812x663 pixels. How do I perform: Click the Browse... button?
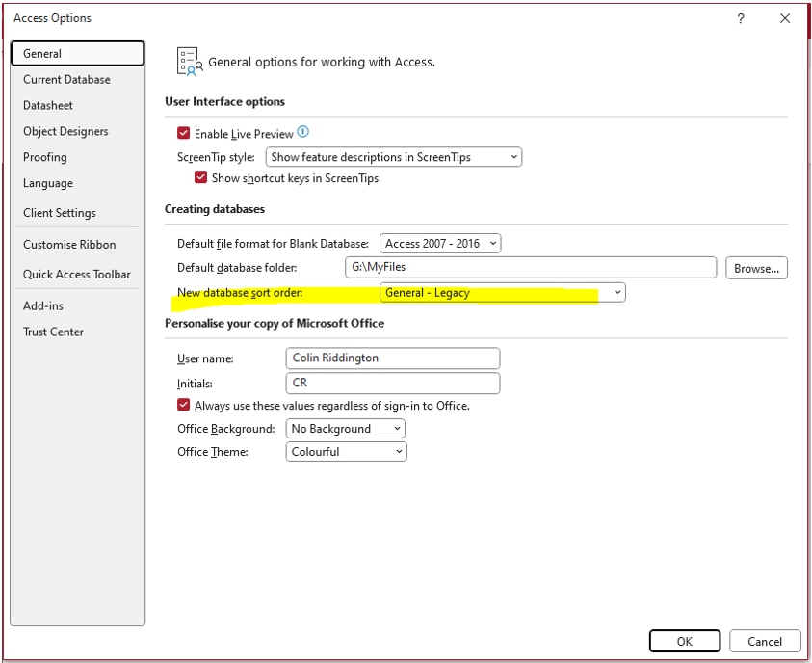756,268
